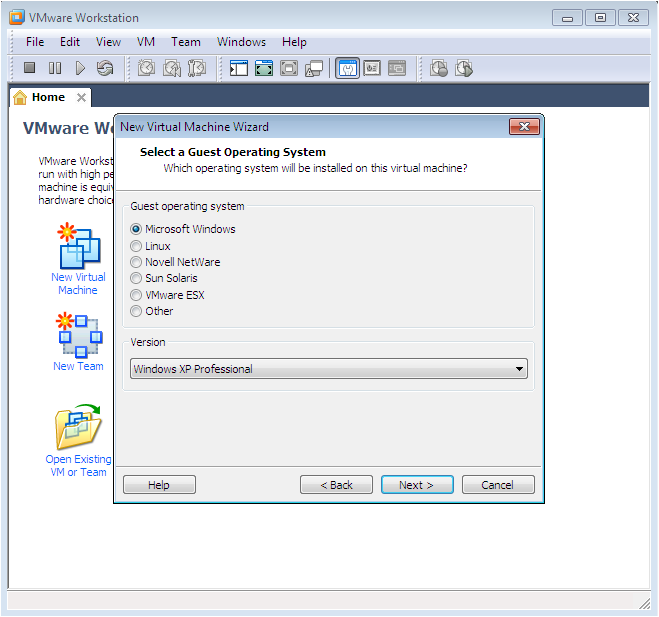
Task: Open the Edit menu
Action: 70,42
